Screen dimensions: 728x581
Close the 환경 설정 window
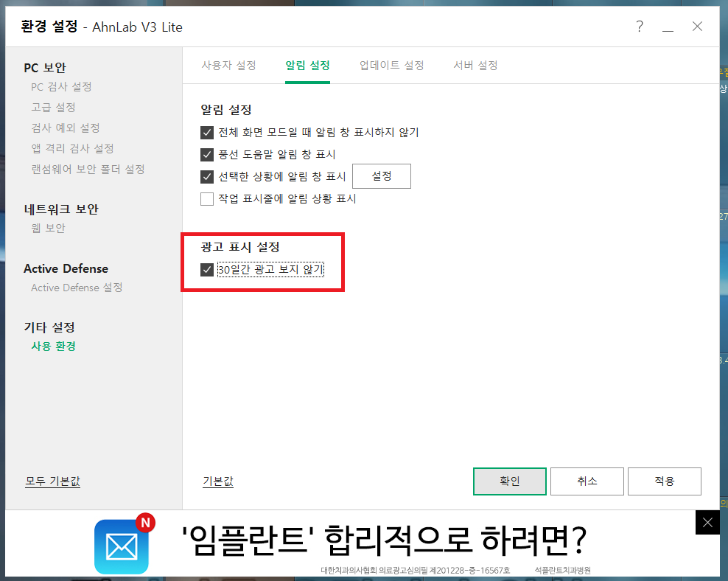point(697,27)
